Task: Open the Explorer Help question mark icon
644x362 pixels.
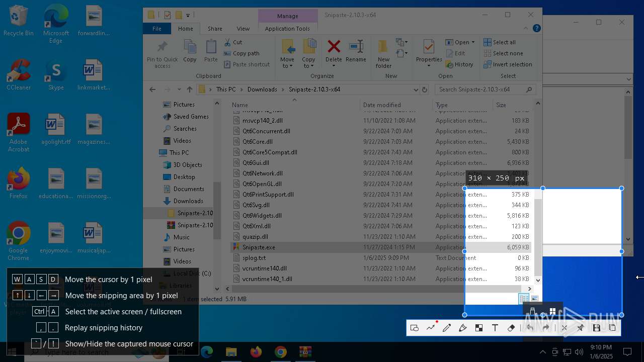Action: click(537, 29)
